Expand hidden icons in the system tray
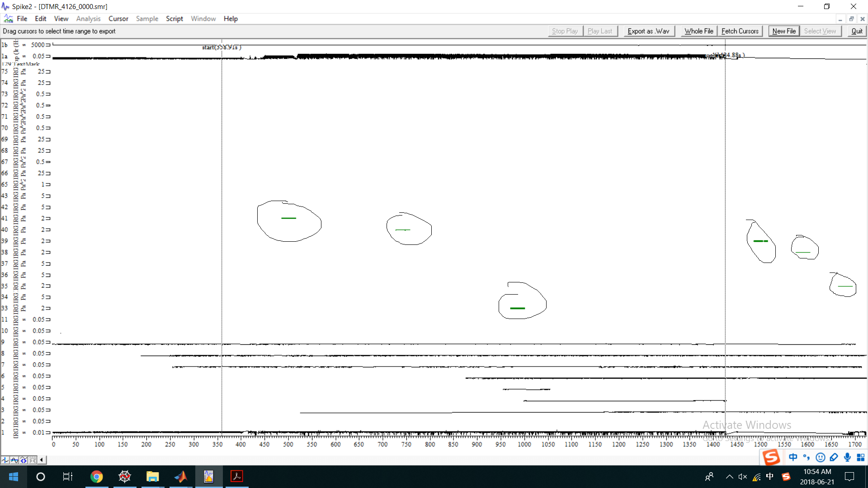 tap(729, 476)
